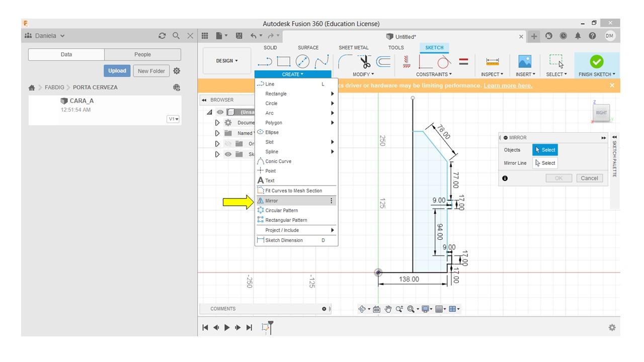
Task: Click the New Folder button
Action: (x=151, y=71)
